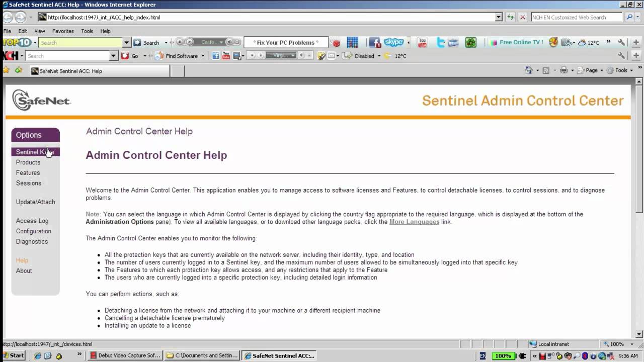The image size is (644, 362).
Task: Go to the Features page
Action: point(28,173)
